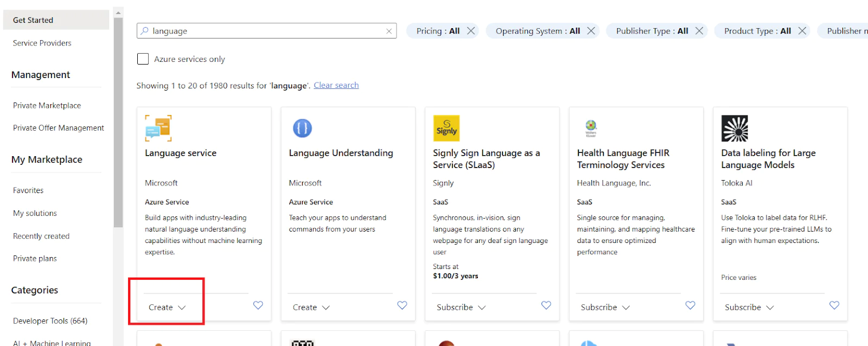
Task: Open Recently created
Action: (x=41, y=236)
